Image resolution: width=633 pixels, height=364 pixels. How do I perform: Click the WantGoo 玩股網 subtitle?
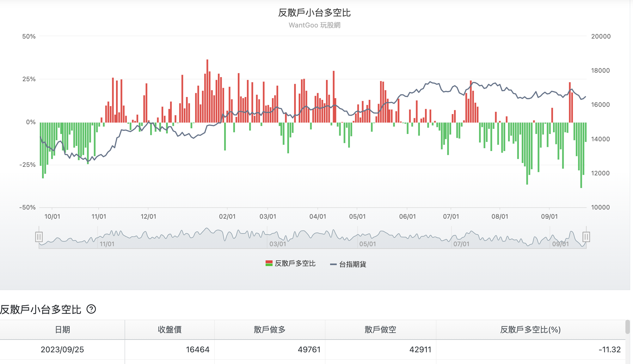pyautogui.click(x=315, y=25)
